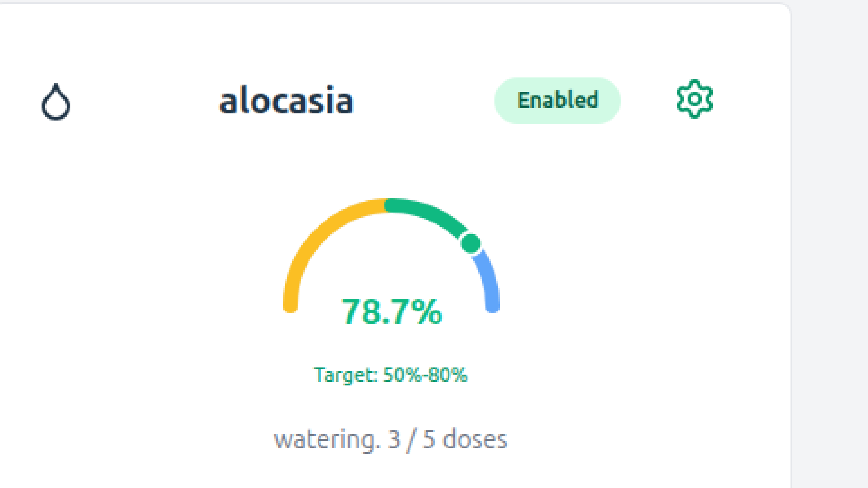
Task: Click the gray strip above the card
Action: 404,1
